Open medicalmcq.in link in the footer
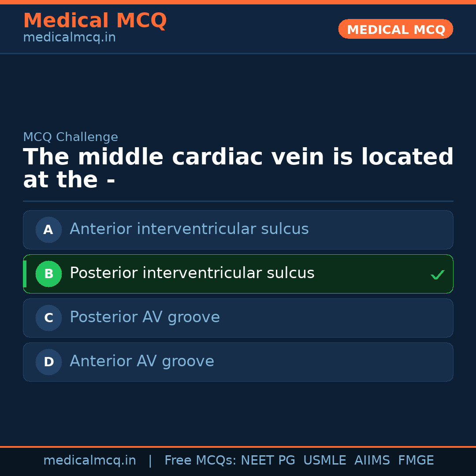Viewport: 476px width, 476px height. [x=89, y=460]
